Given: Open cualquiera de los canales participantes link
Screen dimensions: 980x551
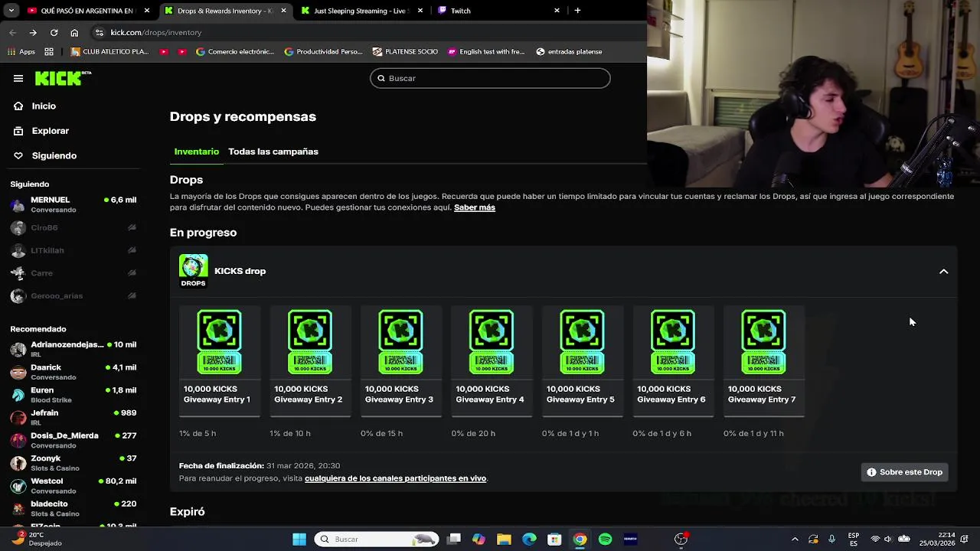Looking at the screenshot, I should (395, 478).
